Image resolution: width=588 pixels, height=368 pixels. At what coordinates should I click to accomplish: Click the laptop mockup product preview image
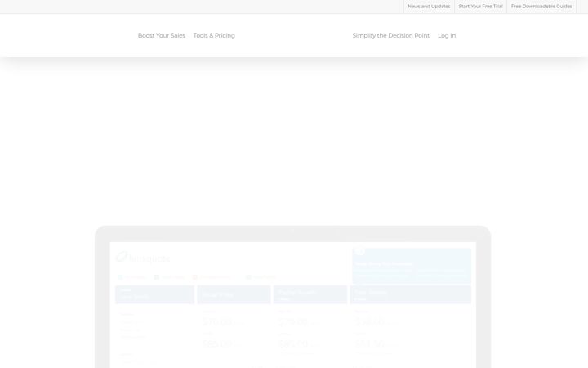tap(293, 297)
